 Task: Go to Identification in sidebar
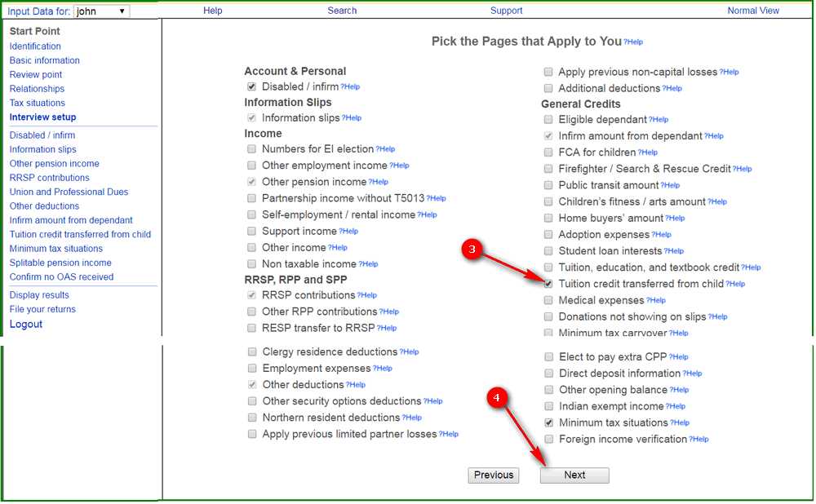point(35,46)
